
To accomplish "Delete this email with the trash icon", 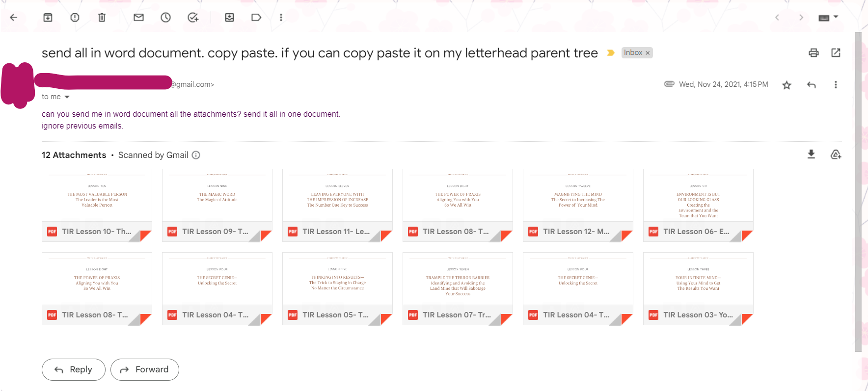I will point(102,18).
